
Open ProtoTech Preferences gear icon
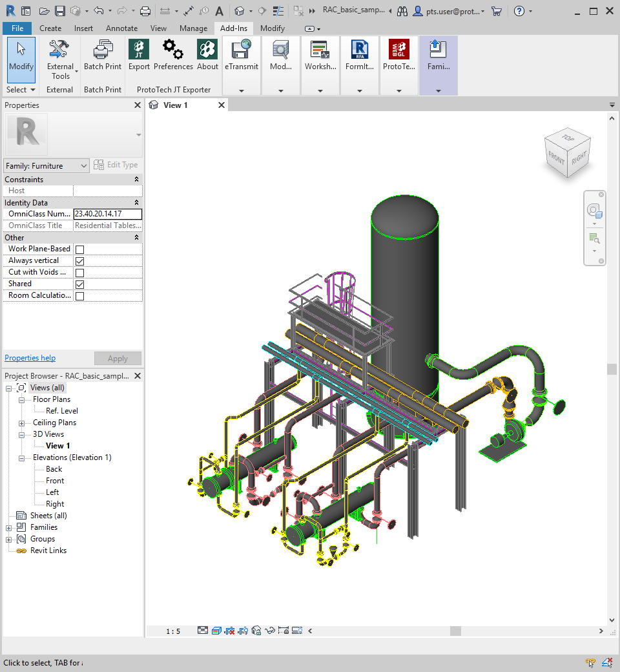click(x=173, y=50)
